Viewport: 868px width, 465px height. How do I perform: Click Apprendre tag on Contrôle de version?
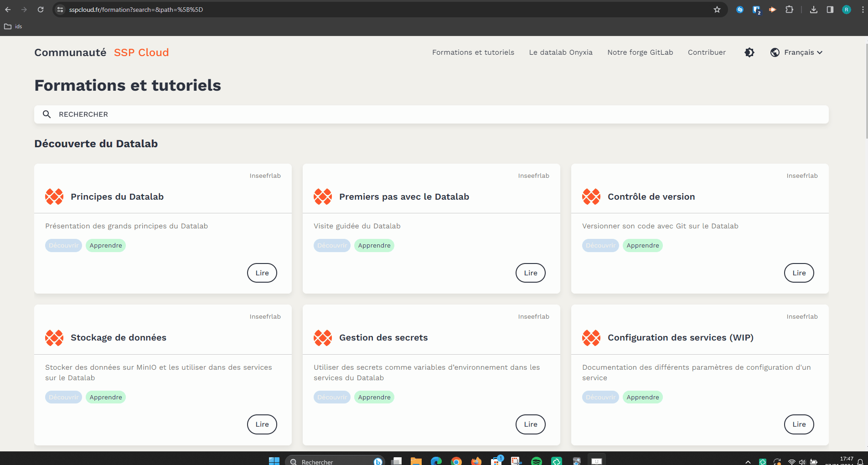(643, 246)
